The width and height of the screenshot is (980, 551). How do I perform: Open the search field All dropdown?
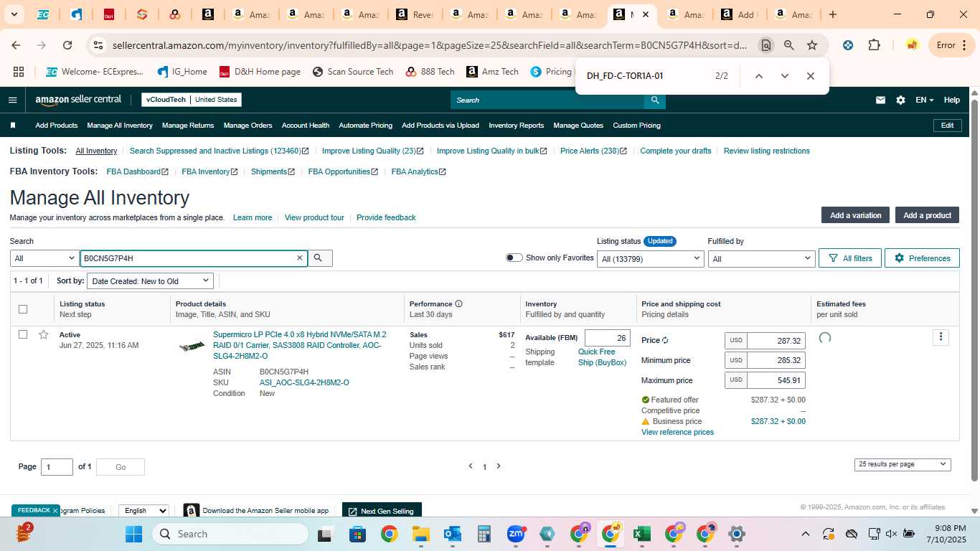[44, 258]
